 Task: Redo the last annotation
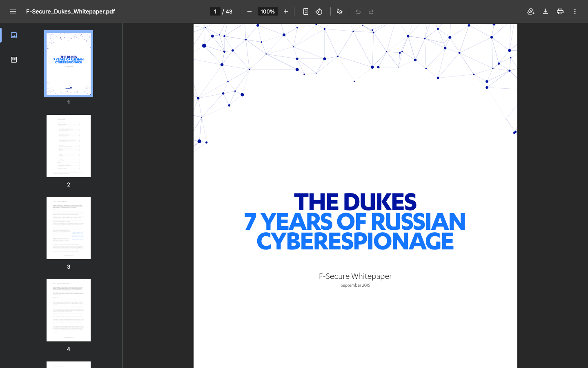[x=371, y=11]
